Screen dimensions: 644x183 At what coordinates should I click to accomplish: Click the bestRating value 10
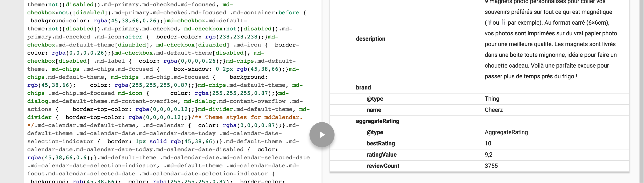coord(488,143)
